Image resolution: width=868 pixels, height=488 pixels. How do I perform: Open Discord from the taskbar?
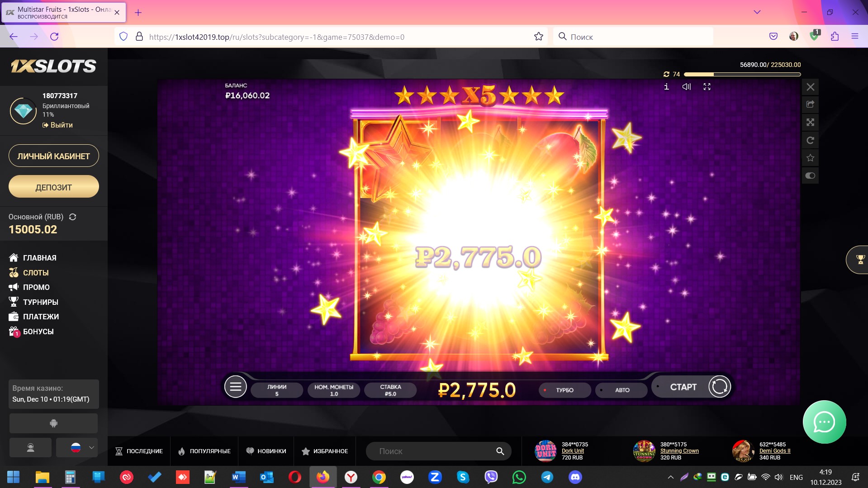(575, 477)
